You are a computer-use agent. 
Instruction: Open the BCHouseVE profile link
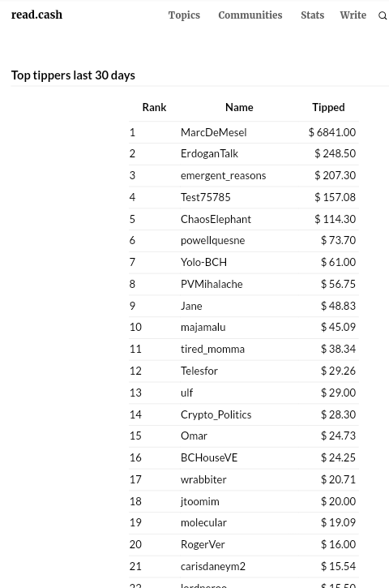coord(209,457)
